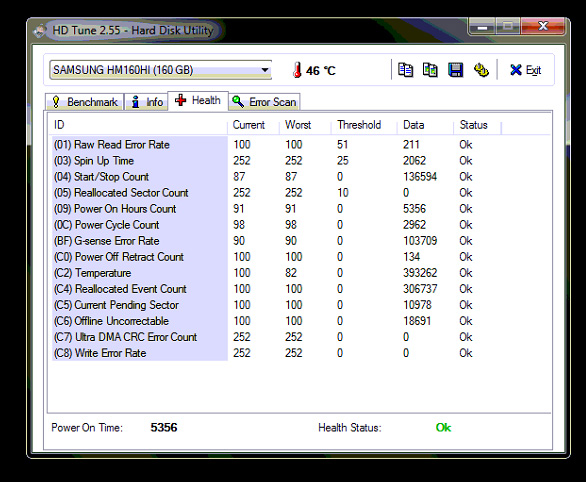Select the Health tab

click(198, 101)
